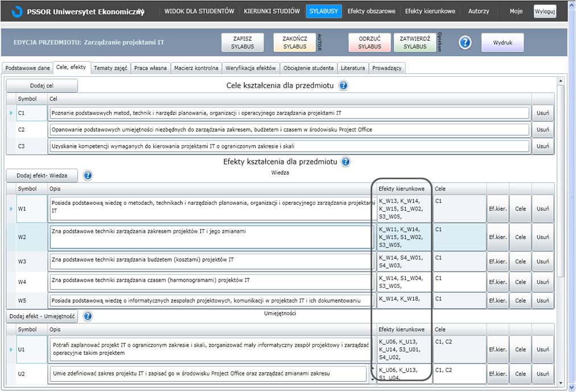
Task: Click Cele button in row W3
Action: click(x=520, y=261)
